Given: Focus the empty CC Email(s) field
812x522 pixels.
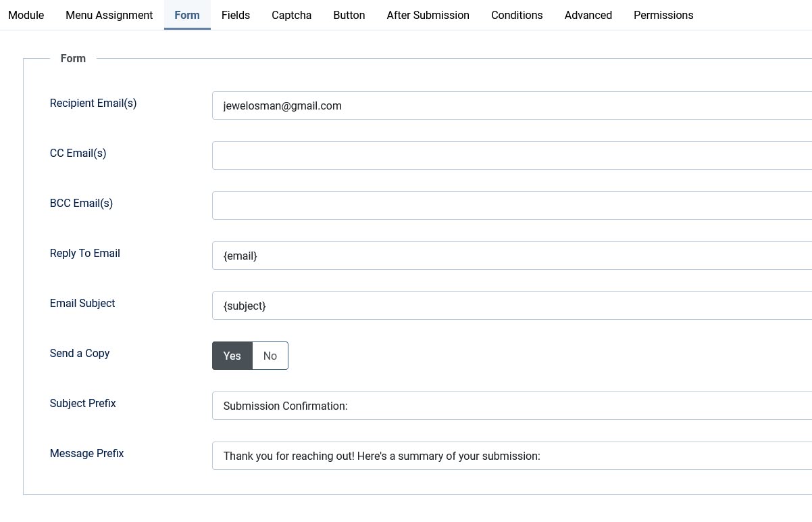Looking at the screenshot, I should pyautogui.click(x=511, y=156).
